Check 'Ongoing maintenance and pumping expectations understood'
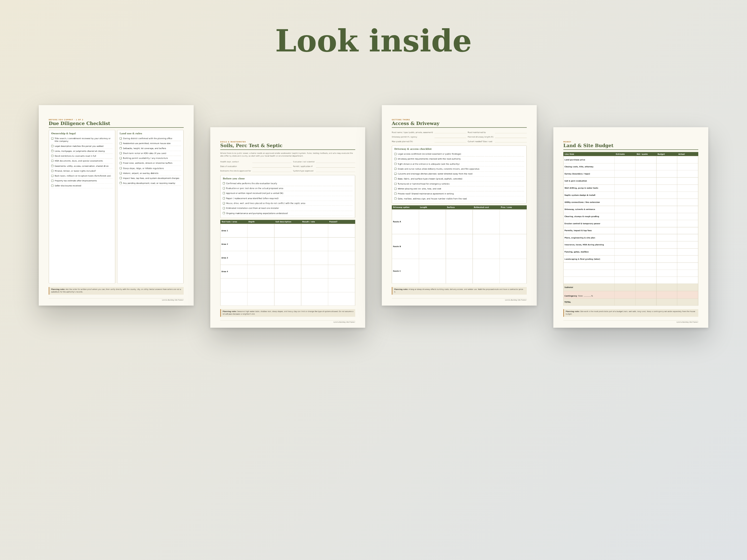The width and height of the screenshot is (747, 560). (224, 213)
